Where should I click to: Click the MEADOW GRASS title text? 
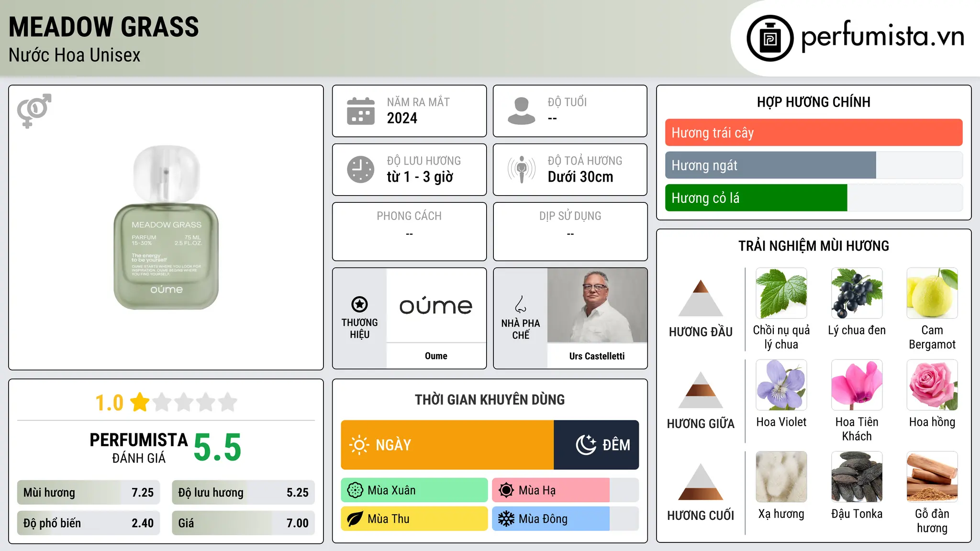[104, 27]
